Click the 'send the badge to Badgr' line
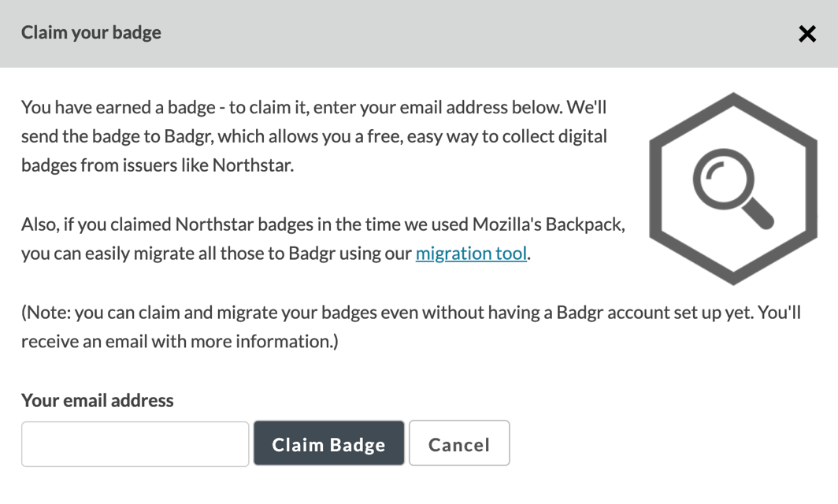This screenshot has width=838, height=504. coord(314,136)
